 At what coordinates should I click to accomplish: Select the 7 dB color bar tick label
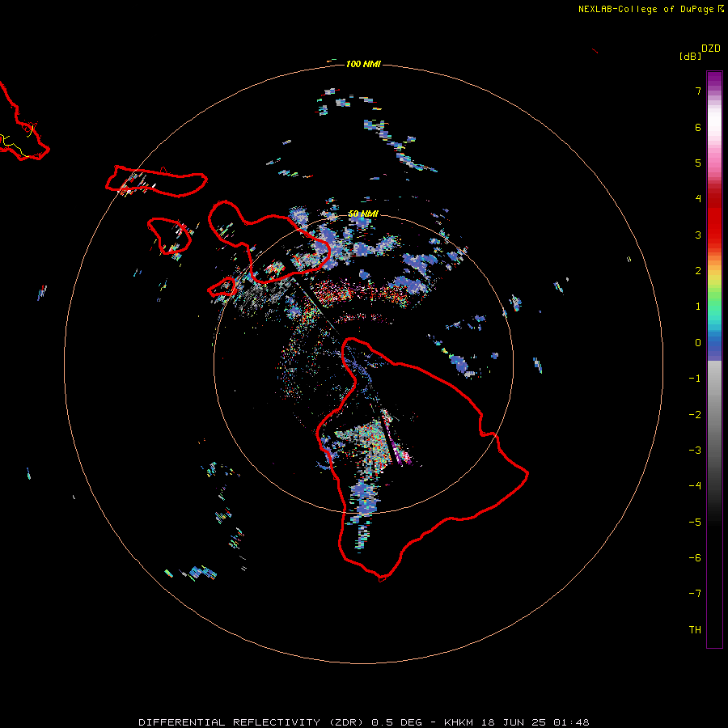pyautogui.click(x=698, y=91)
